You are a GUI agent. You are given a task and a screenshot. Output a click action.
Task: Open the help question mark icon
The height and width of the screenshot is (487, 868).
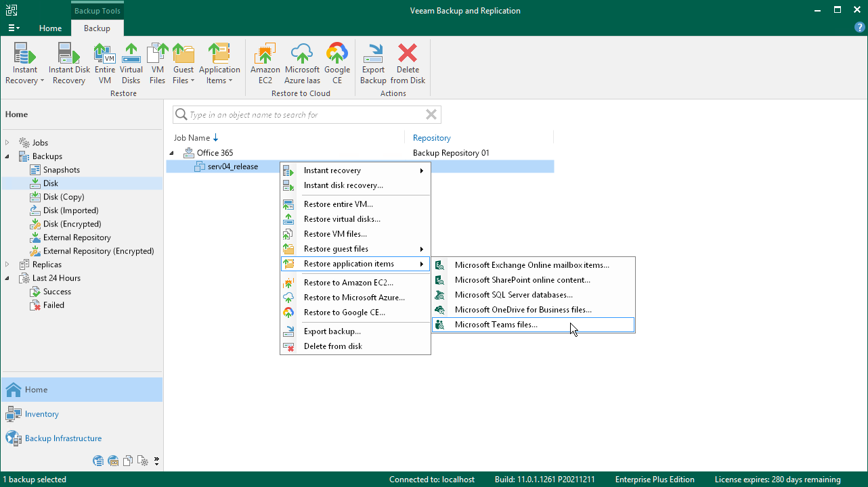click(x=859, y=28)
